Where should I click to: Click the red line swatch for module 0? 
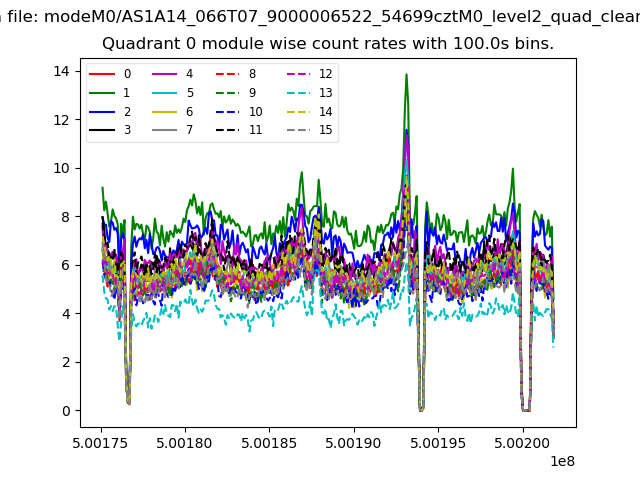tap(103, 74)
